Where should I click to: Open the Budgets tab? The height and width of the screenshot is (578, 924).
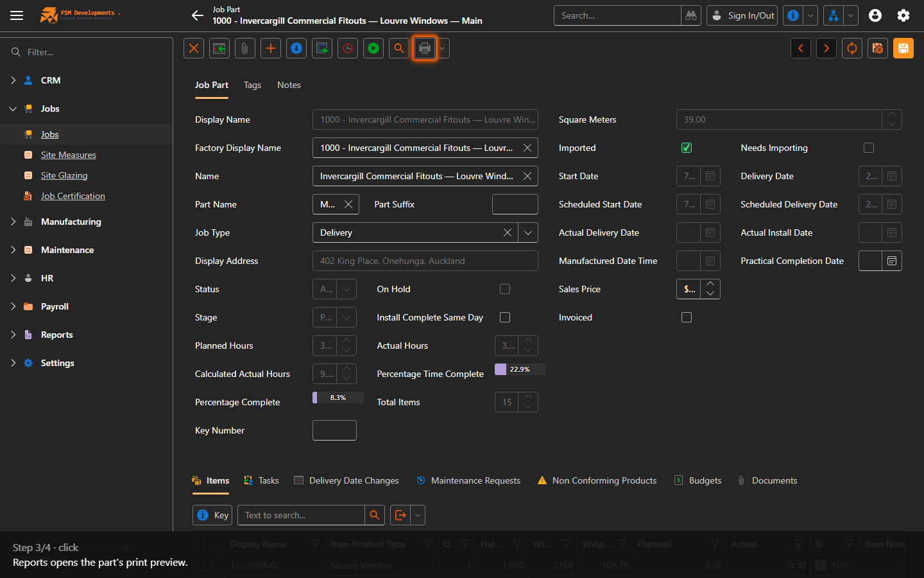click(697, 480)
